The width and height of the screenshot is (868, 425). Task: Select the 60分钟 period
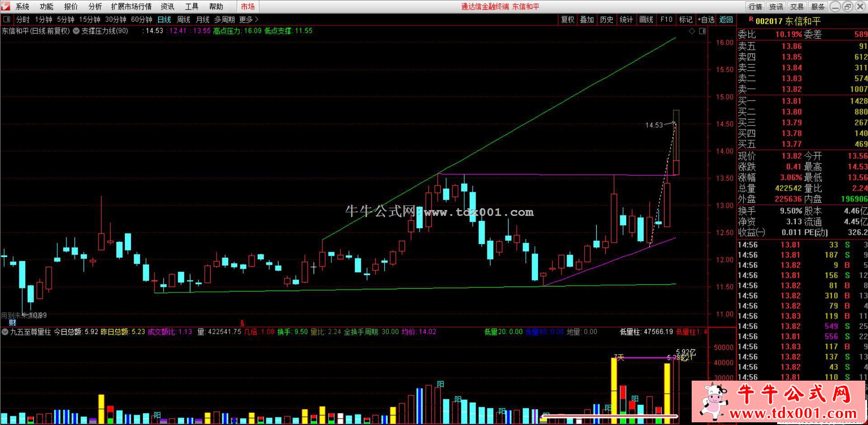click(x=142, y=19)
